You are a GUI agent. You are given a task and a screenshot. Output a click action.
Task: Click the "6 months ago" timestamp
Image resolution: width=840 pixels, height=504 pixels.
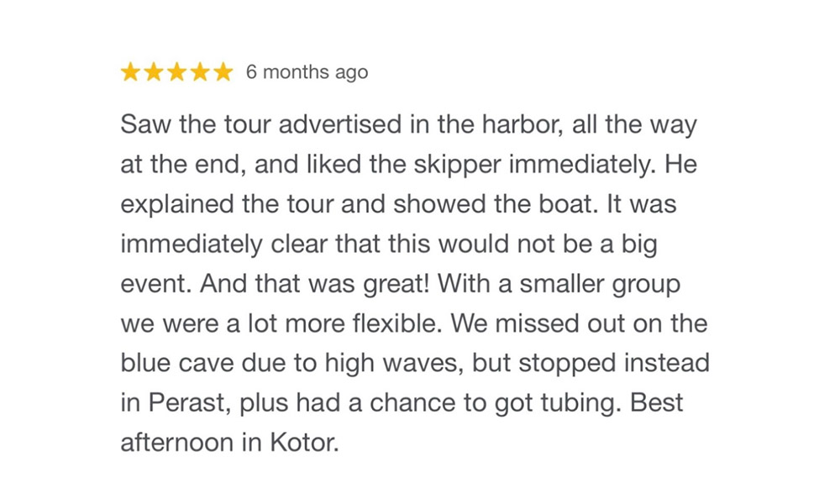[307, 72]
